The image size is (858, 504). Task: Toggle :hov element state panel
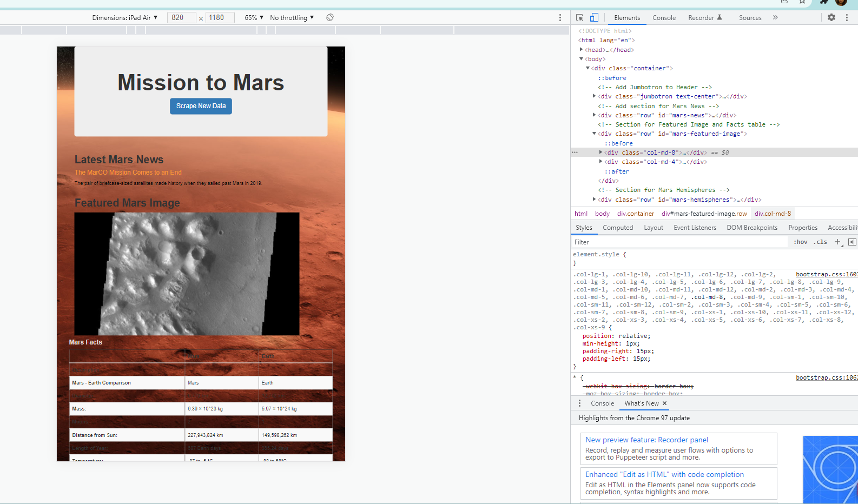coord(801,242)
